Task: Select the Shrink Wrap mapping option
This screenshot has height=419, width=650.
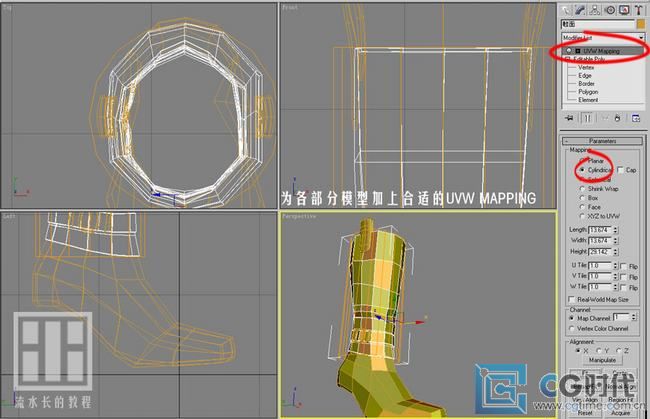Action: (x=582, y=189)
